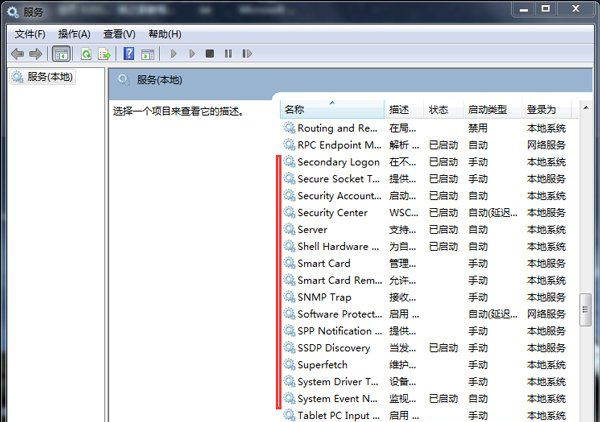Select the Secure Socket T... service
Viewport: 600px width, 422px height.
click(426, 179)
